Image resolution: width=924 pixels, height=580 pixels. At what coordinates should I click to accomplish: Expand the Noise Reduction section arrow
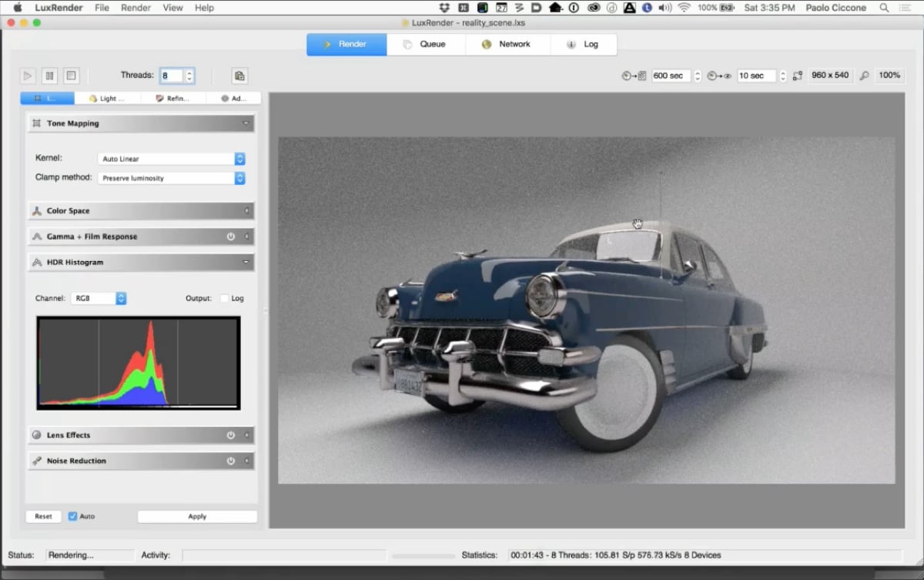[x=246, y=461]
